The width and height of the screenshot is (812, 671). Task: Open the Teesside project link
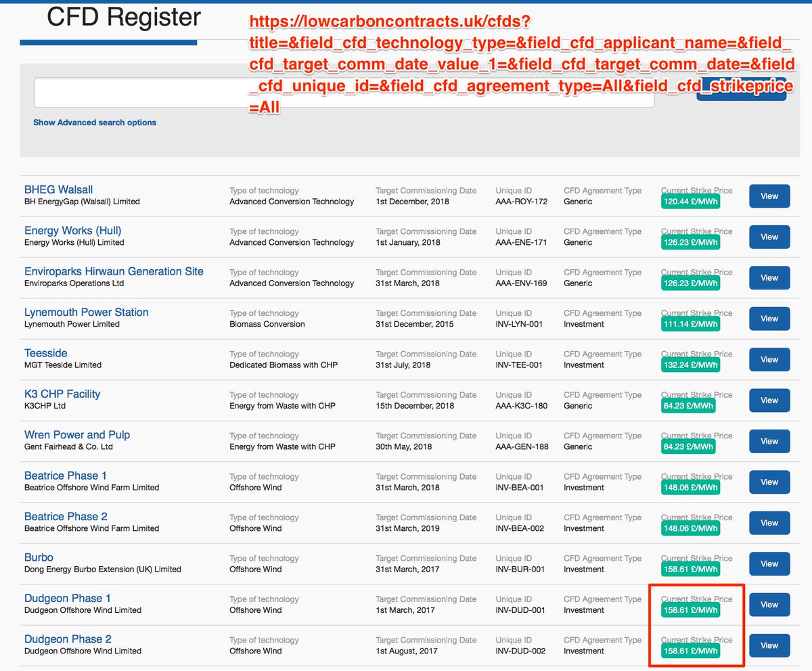pos(46,353)
